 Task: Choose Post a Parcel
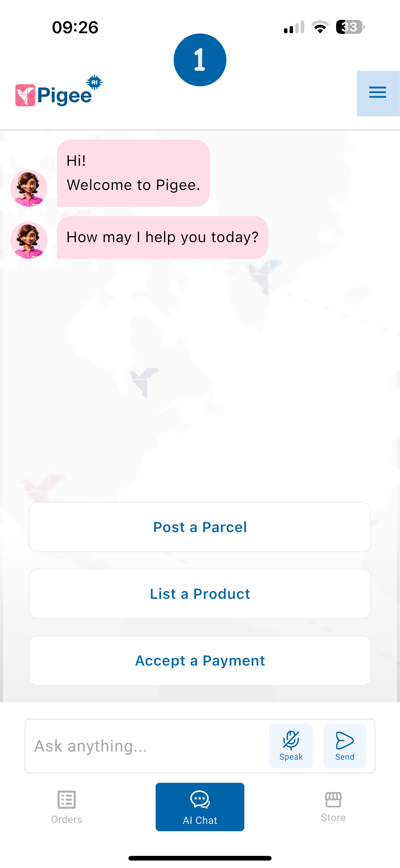pyautogui.click(x=200, y=527)
